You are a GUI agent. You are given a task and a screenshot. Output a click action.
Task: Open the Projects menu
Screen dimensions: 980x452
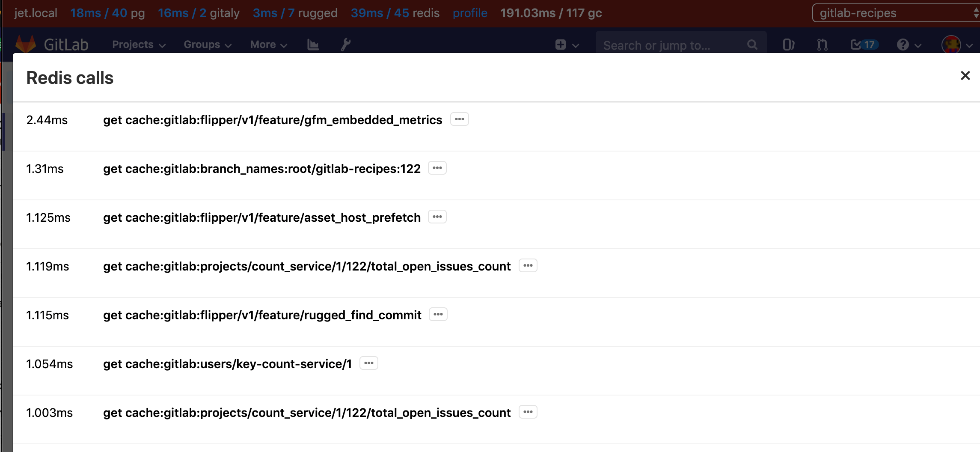(137, 45)
